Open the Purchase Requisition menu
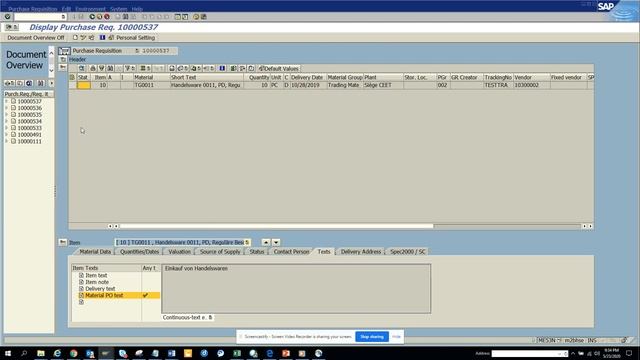 tap(33, 9)
